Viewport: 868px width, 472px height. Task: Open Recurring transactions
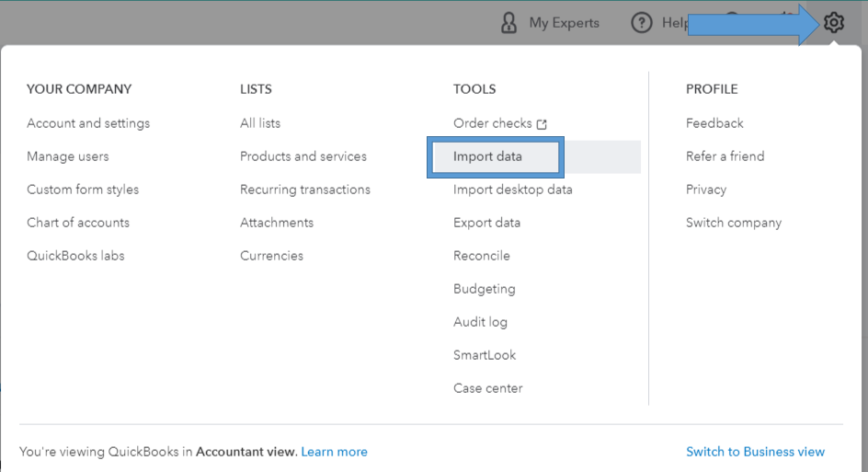pyautogui.click(x=305, y=190)
